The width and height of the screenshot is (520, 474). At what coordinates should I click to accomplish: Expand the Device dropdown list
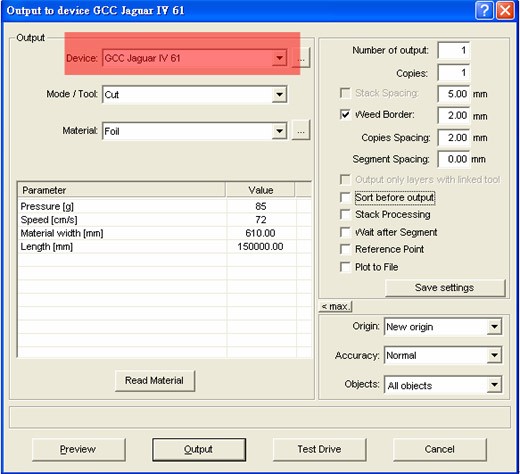pos(279,58)
